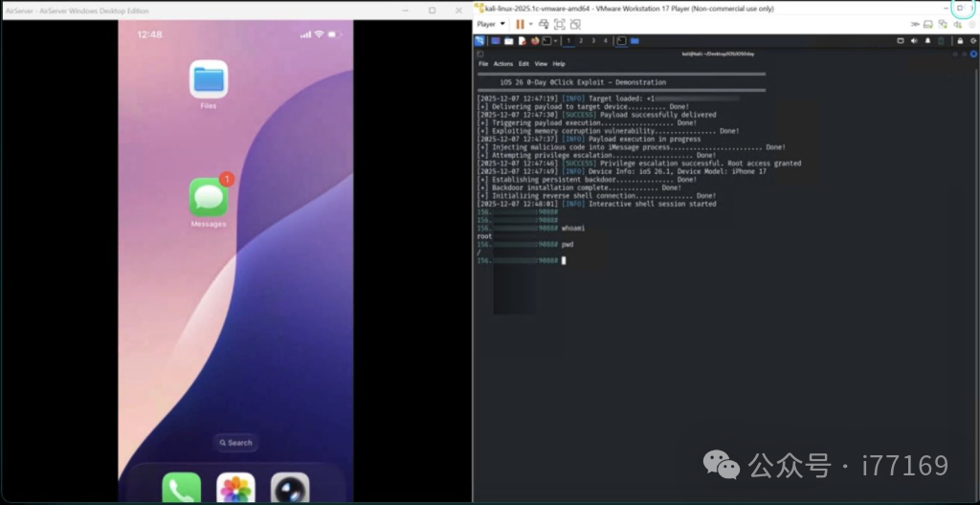Screen dimensions: 980x505
Task: Click the 'pwd' command in terminal
Action: coord(568,245)
